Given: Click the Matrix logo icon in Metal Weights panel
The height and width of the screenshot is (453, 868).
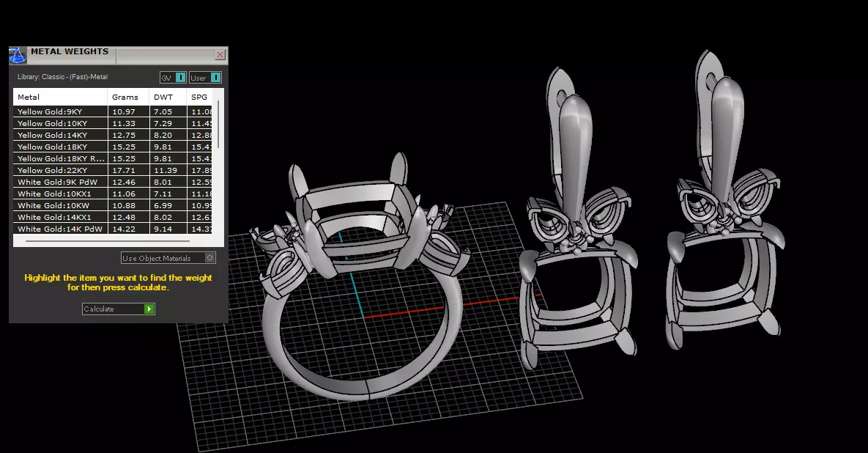Looking at the screenshot, I should (x=17, y=56).
